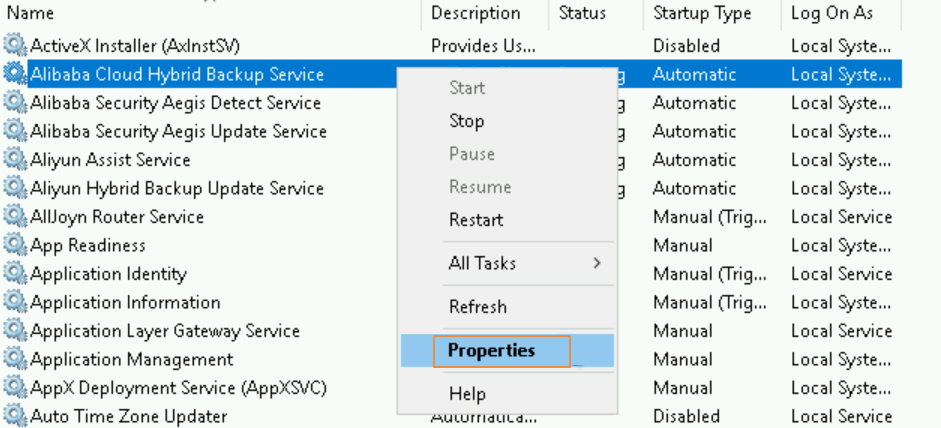Click the ActiveX Installer service gear icon
The height and width of the screenshot is (428, 941).
tap(14, 45)
